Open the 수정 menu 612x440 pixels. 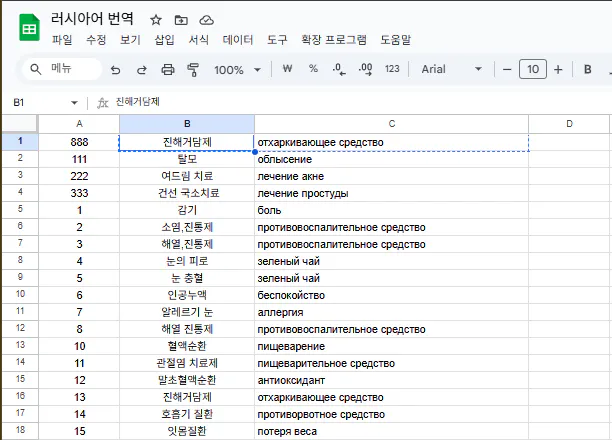click(96, 39)
